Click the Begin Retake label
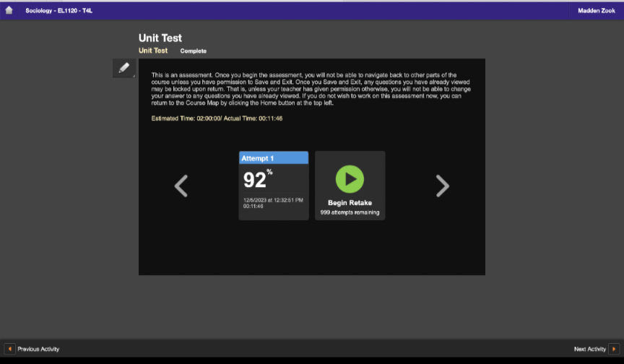This screenshot has height=364, width=624. 350,203
